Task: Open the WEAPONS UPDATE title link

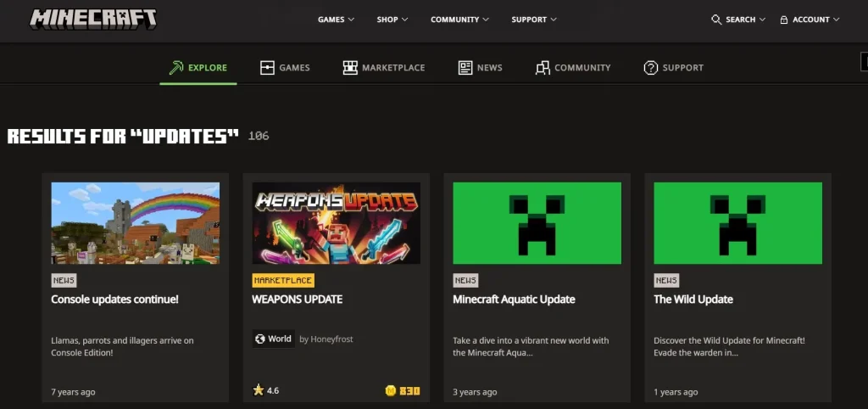Action: (298, 300)
